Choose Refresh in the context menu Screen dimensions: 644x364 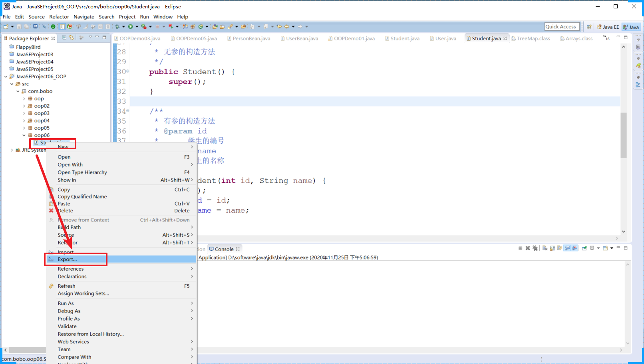point(121,286)
